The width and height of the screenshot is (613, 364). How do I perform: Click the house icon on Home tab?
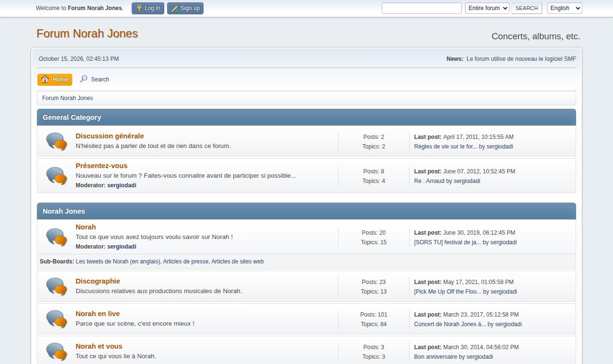(x=45, y=79)
